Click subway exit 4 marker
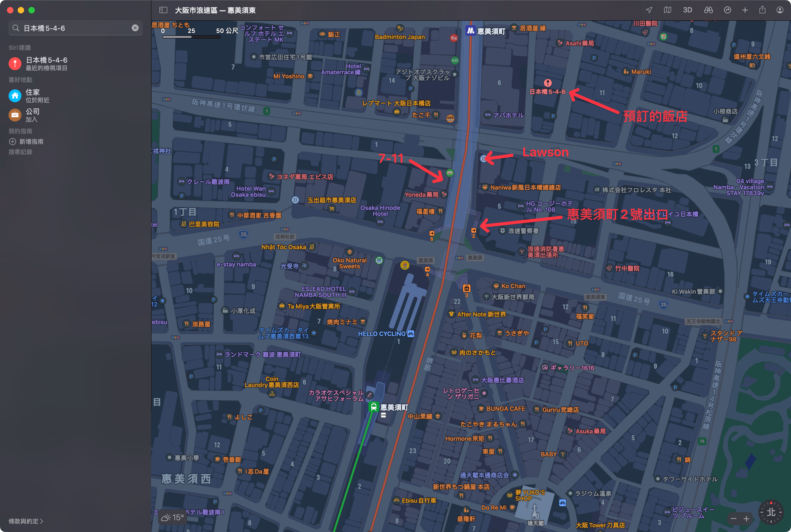This screenshot has height=532, width=791. [427, 269]
